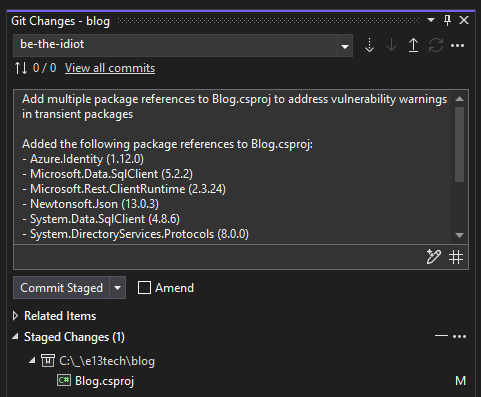Click the Pull down-arrow icon

pos(391,45)
